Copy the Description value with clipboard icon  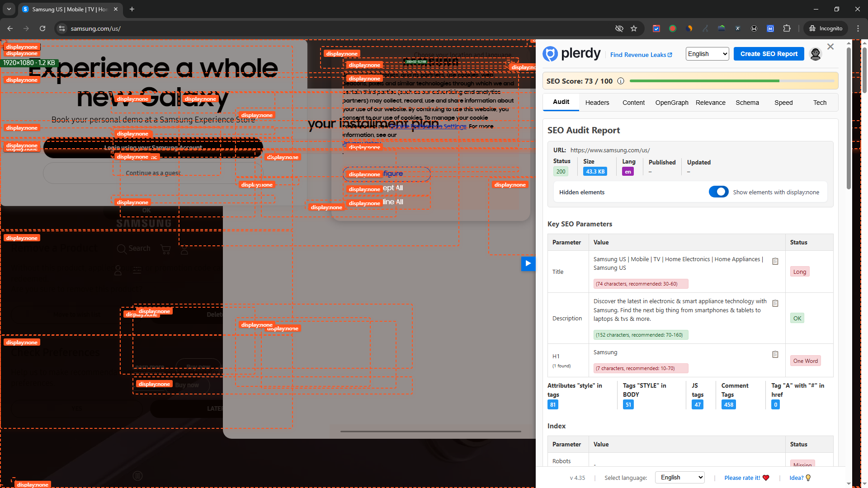pos(775,304)
